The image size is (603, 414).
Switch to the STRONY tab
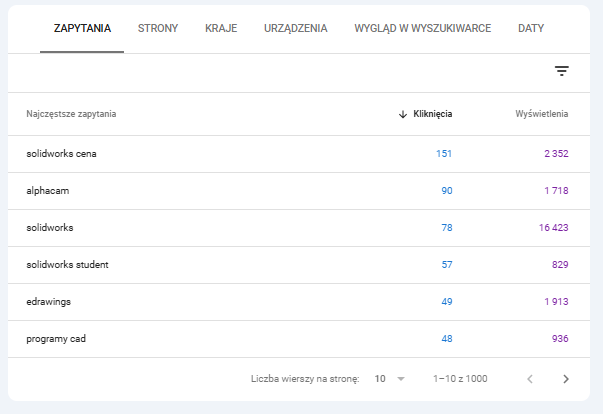(x=158, y=28)
